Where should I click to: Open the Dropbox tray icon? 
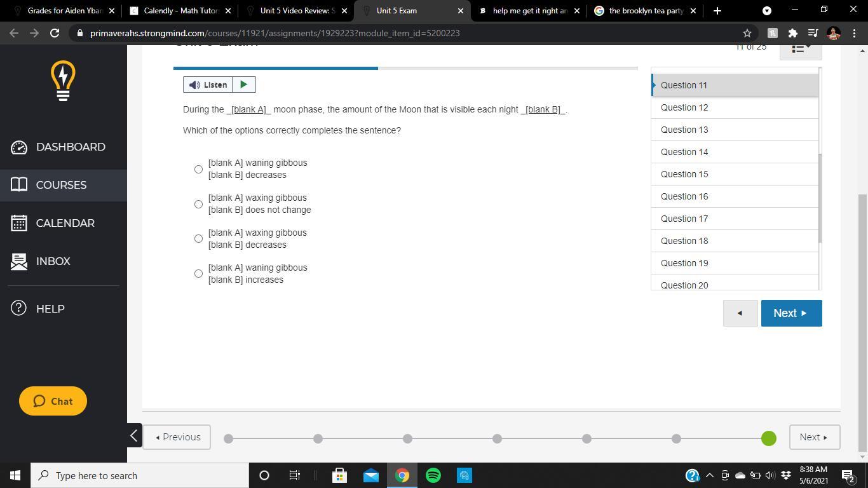coord(786,475)
